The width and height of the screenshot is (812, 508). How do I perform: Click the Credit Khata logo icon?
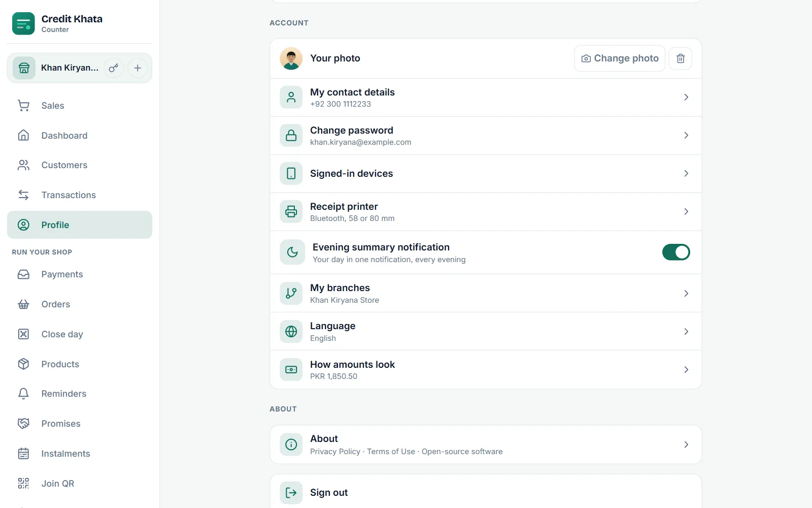pos(23,23)
